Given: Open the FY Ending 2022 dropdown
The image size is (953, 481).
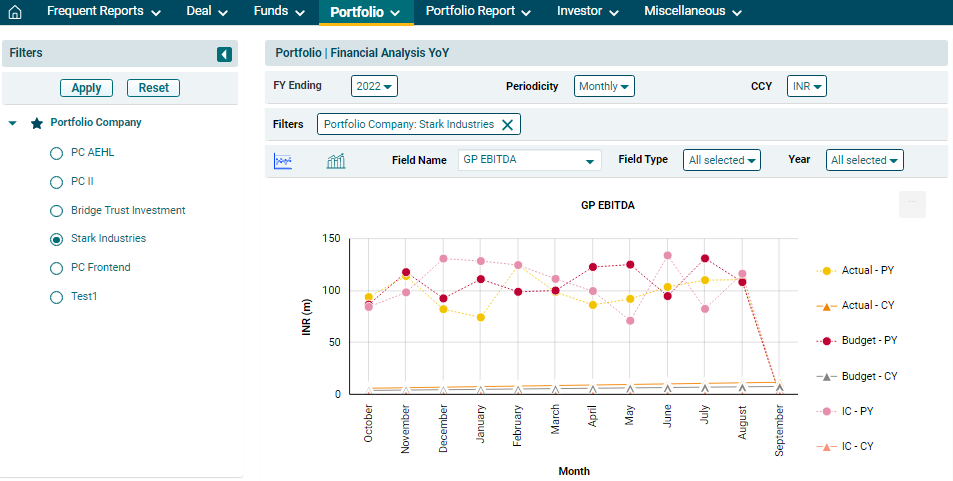Looking at the screenshot, I should tap(375, 87).
